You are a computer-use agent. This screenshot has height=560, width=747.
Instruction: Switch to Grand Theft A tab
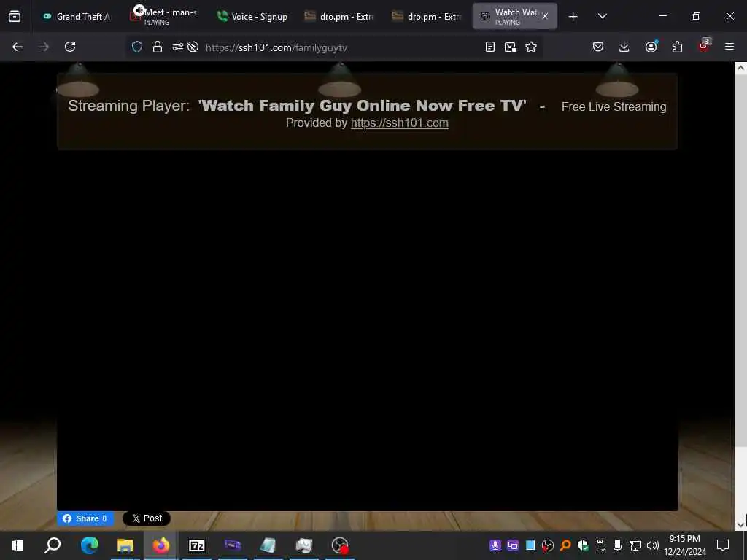pyautogui.click(x=76, y=17)
